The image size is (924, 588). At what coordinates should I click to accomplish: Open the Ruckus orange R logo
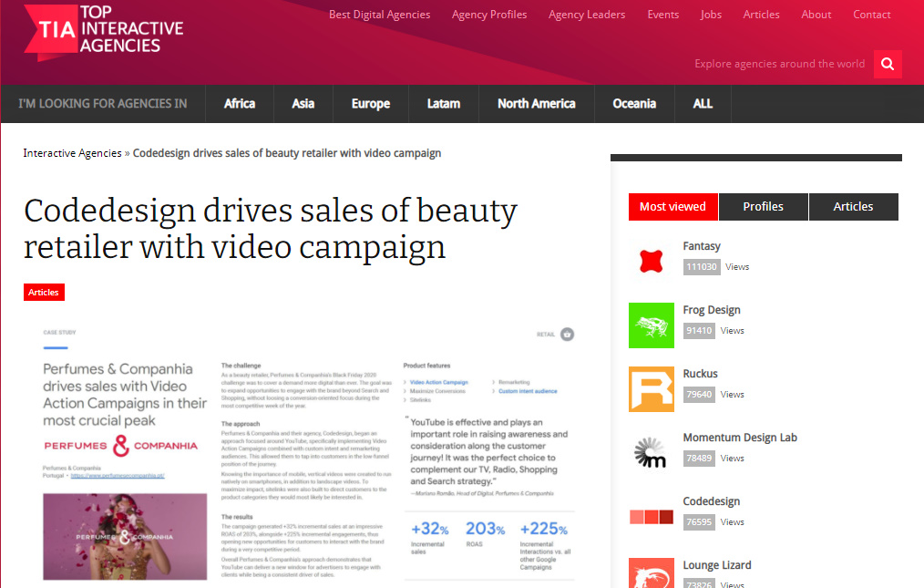point(652,388)
